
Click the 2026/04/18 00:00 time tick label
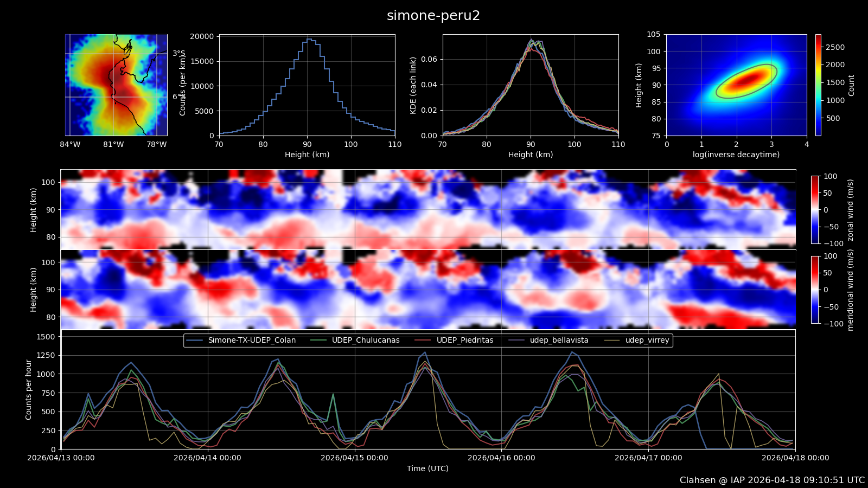[x=795, y=458]
